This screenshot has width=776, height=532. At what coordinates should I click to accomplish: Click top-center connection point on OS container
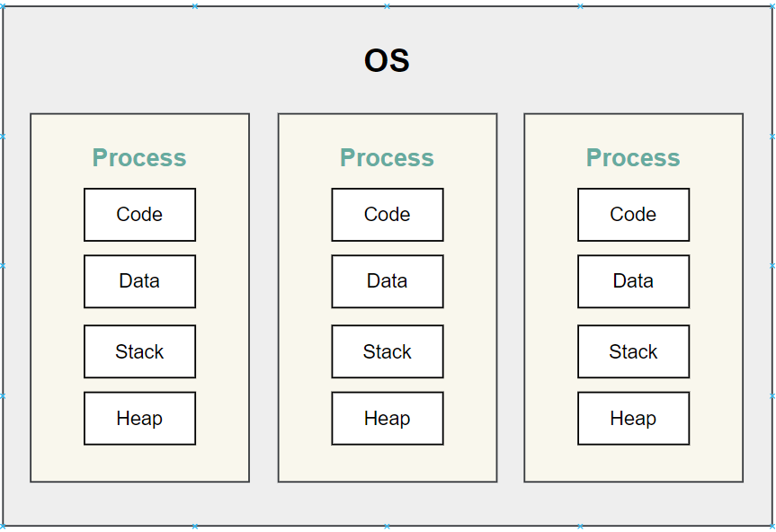pos(387,6)
